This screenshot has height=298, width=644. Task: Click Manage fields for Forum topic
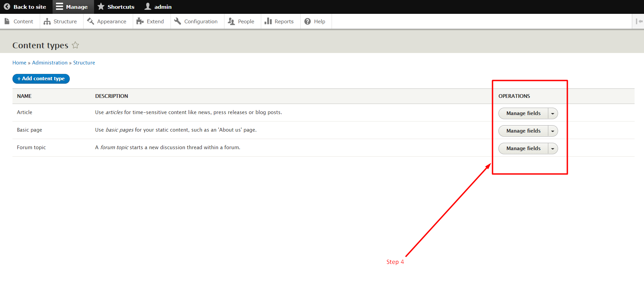(523, 148)
